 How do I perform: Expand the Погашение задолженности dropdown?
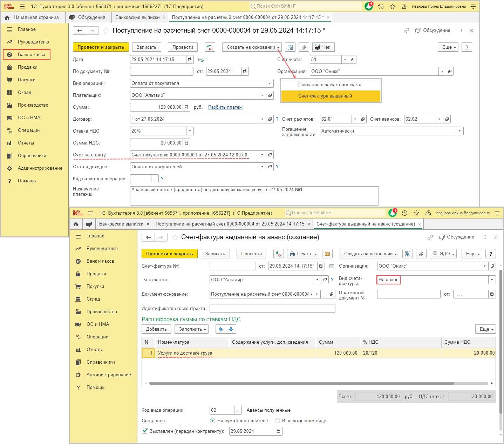point(460,131)
